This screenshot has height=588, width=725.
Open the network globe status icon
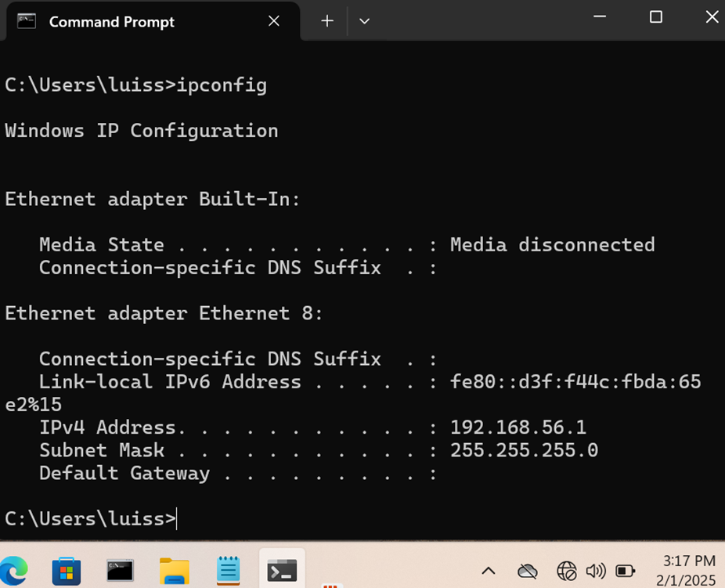tap(566, 572)
